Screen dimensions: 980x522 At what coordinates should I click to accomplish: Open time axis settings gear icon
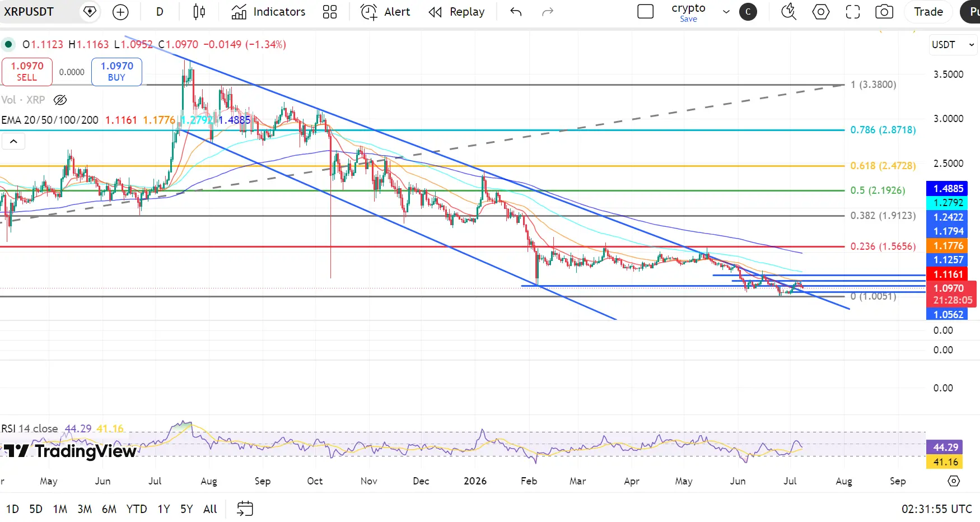tap(954, 481)
